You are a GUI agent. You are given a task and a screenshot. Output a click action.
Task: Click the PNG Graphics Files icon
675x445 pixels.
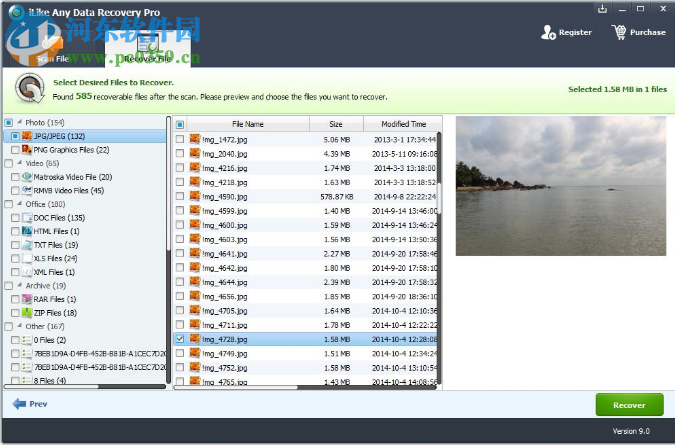tap(27, 150)
